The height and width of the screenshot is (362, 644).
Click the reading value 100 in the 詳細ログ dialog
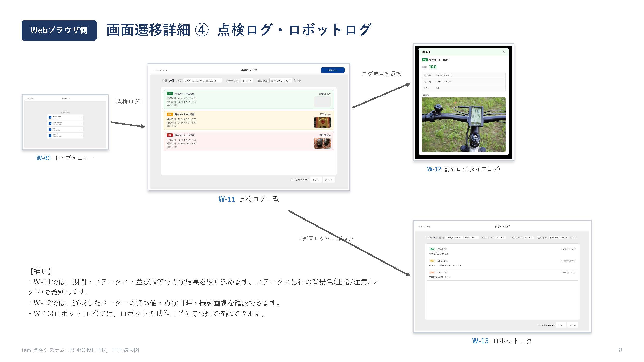[x=432, y=67]
